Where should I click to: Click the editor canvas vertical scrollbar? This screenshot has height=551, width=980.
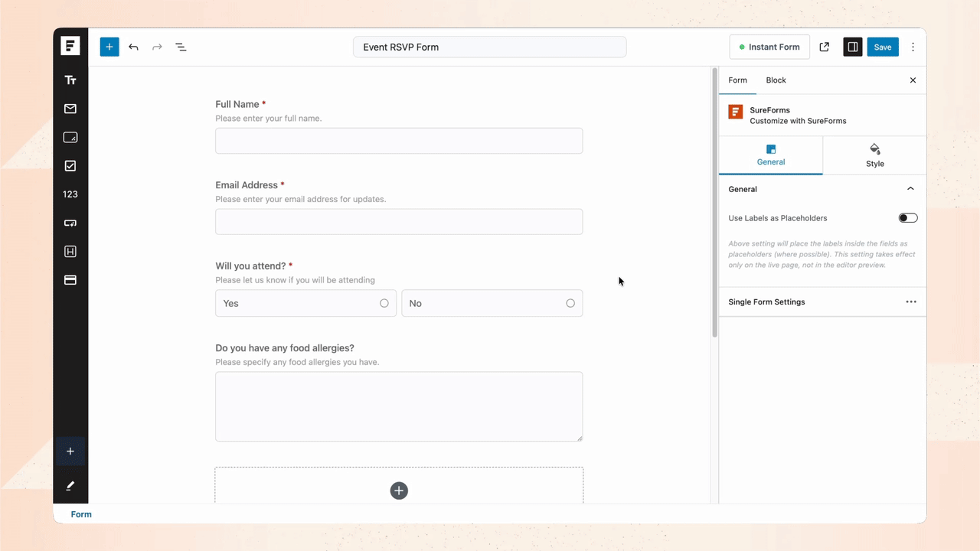pyautogui.click(x=714, y=203)
